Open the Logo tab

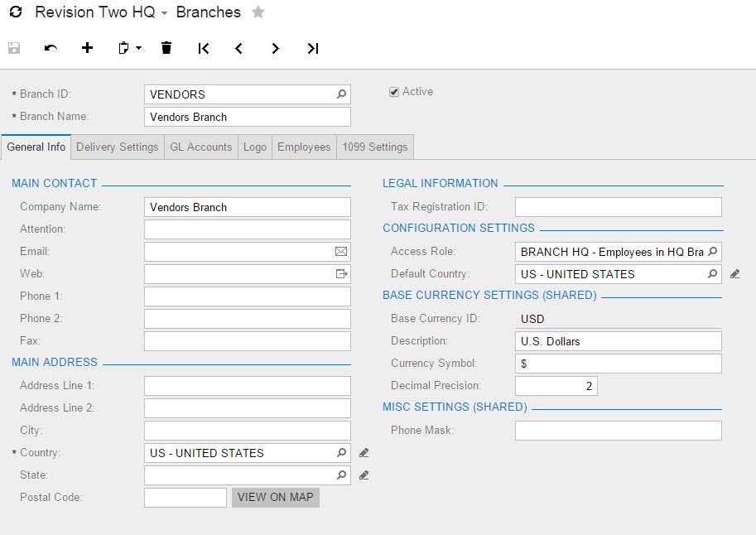point(255,147)
